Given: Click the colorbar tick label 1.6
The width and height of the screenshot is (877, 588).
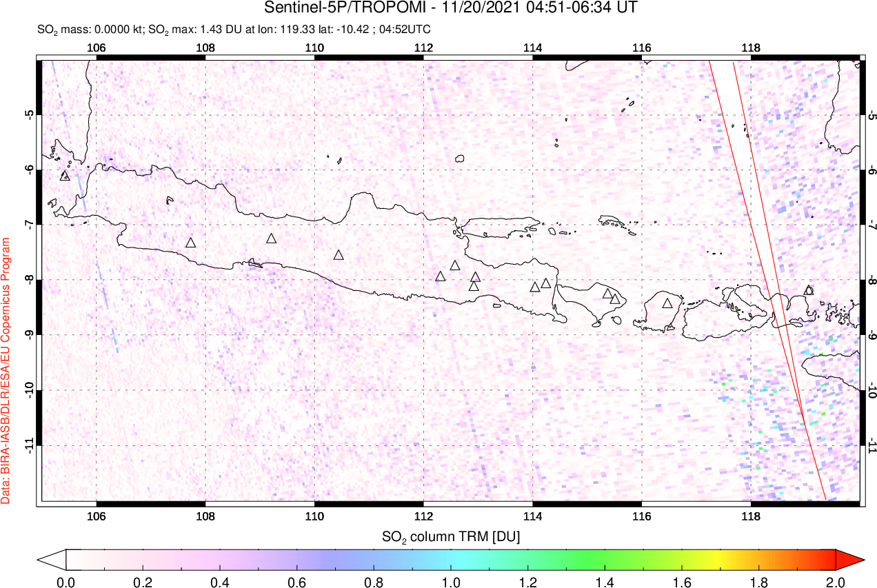Looking at the screenshot, I should 682,581.
